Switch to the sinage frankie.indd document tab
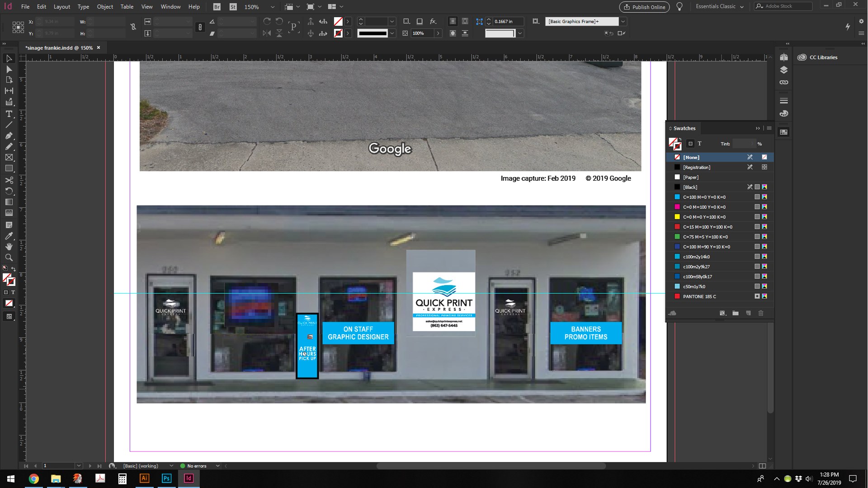 [x=59, y=47]
